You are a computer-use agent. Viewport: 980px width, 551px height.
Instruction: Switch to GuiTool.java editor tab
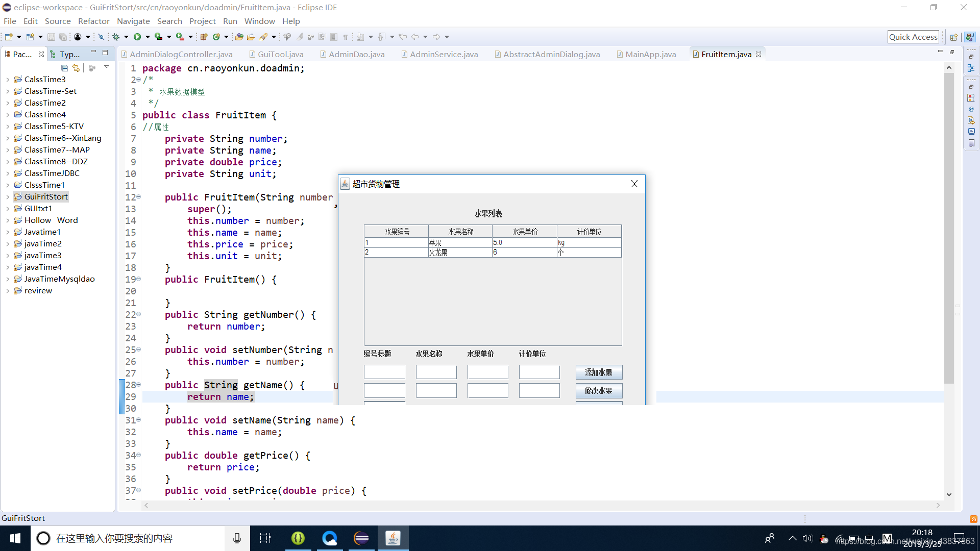pos(276,54)
